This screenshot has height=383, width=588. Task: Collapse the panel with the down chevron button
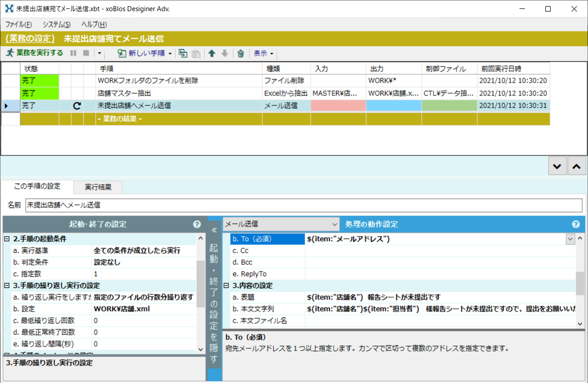coord(557,167)
